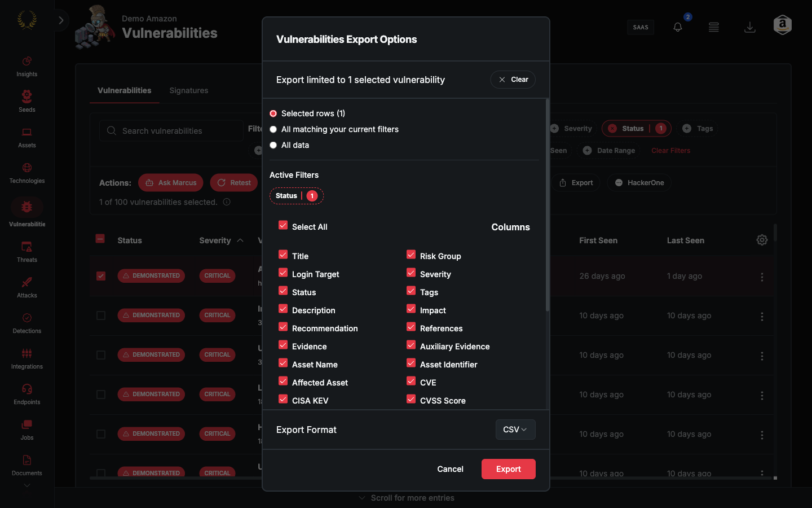Open Endpoints in sidebar
This screenshot has width=812, height=508.
[x=27, y=395]
